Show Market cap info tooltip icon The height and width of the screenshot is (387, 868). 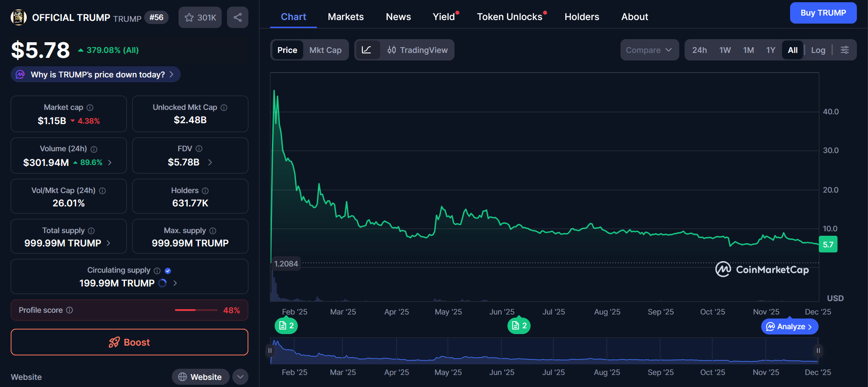(x=90, y=108)
